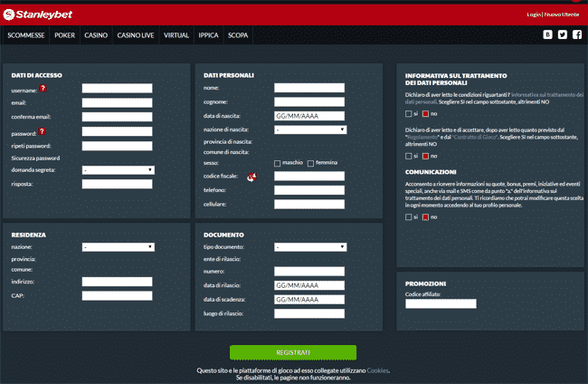Open the CASINO LIVE menu item
The image size is (588, 384).
[136, 35]
